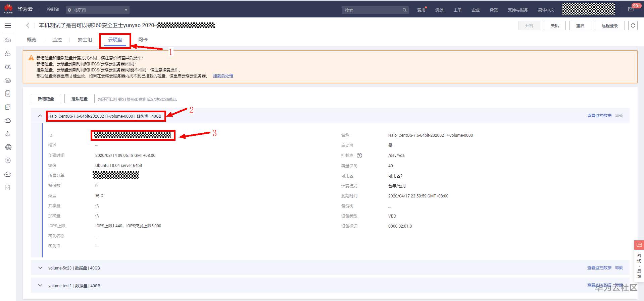Click the 关机 button
Viewport: 644px width, 301px height.
click(x=555, y=25)
